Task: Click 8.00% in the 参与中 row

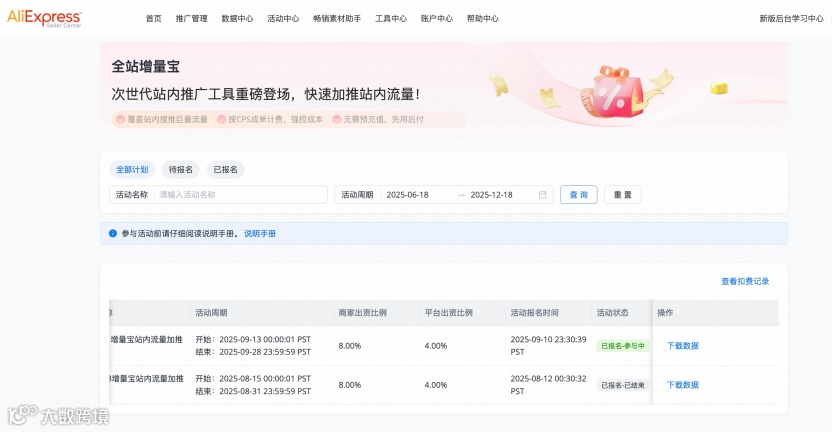Action: (350, 346)
